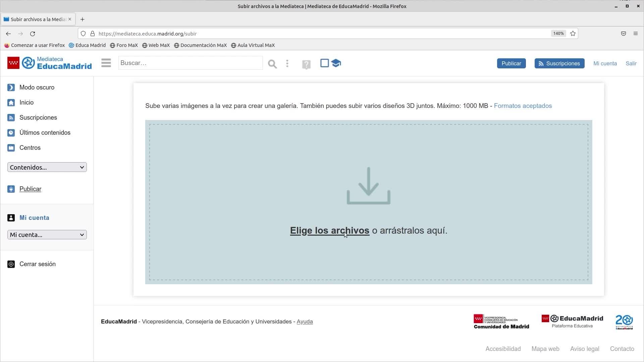Viewport: 644px width, 362px height.
Task: Toggle the square checkbox near graduation cap
Action: [324, 63]
